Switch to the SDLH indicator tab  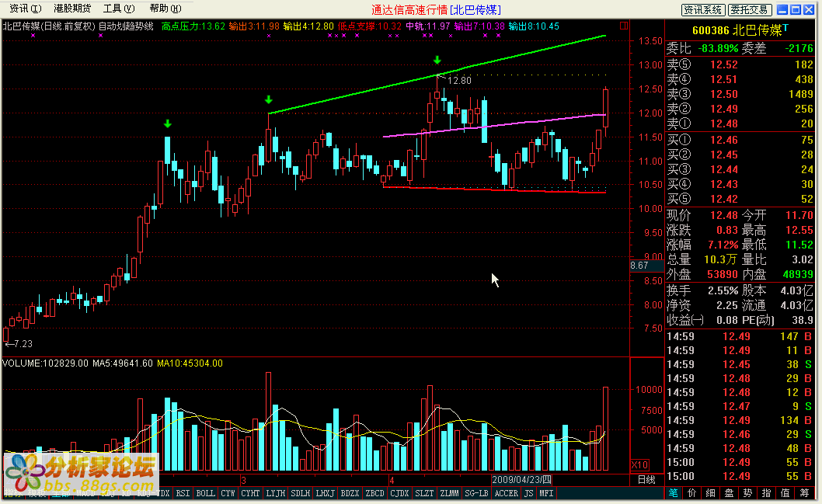tap(301, 493)
